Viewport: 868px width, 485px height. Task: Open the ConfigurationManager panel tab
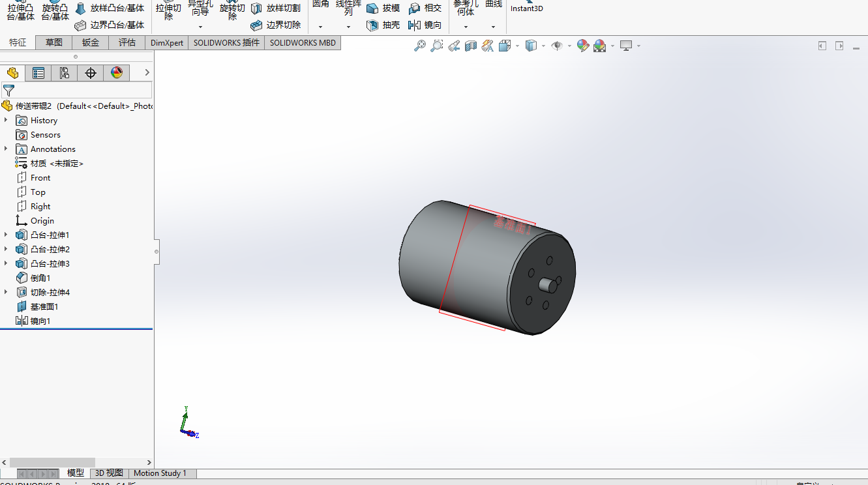tap(65, 73)
